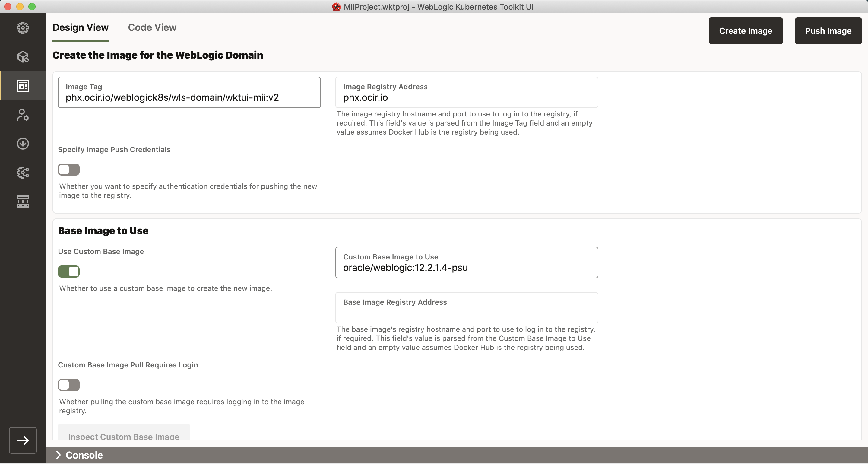The image size is (868, 464).
Task: Open WebLogic Domain gears icon in sidebar
Action: [23, 173]
